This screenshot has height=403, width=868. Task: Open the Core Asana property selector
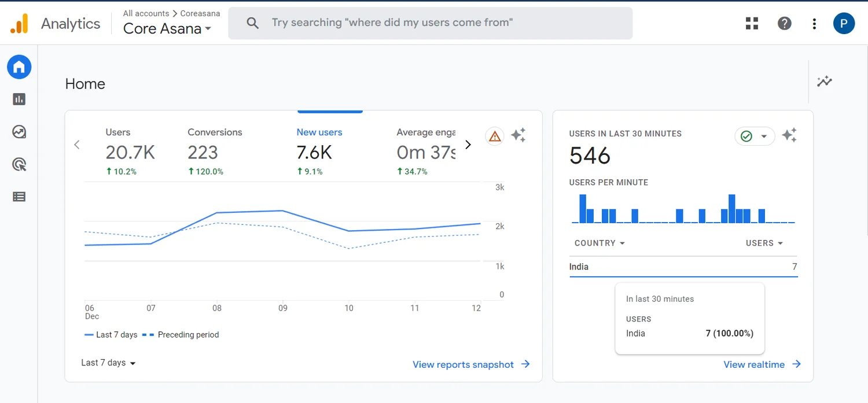[167, 28]
